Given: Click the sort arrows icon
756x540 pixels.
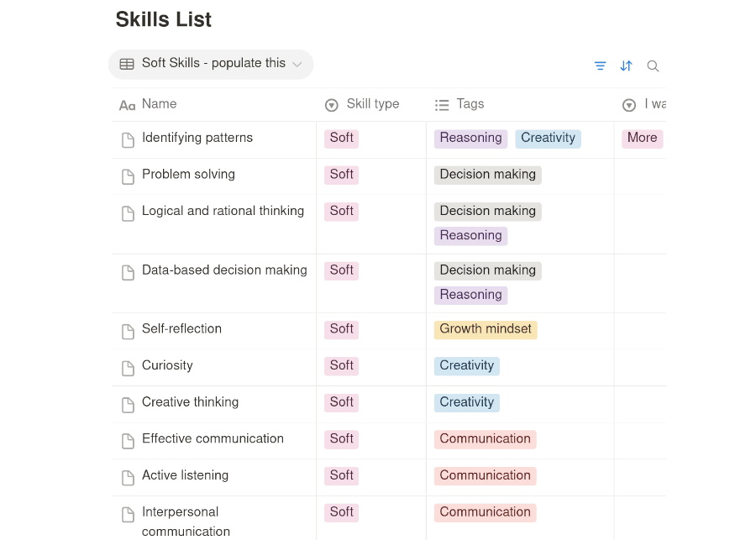Looking at the screenshot, I should click(626, 66).
